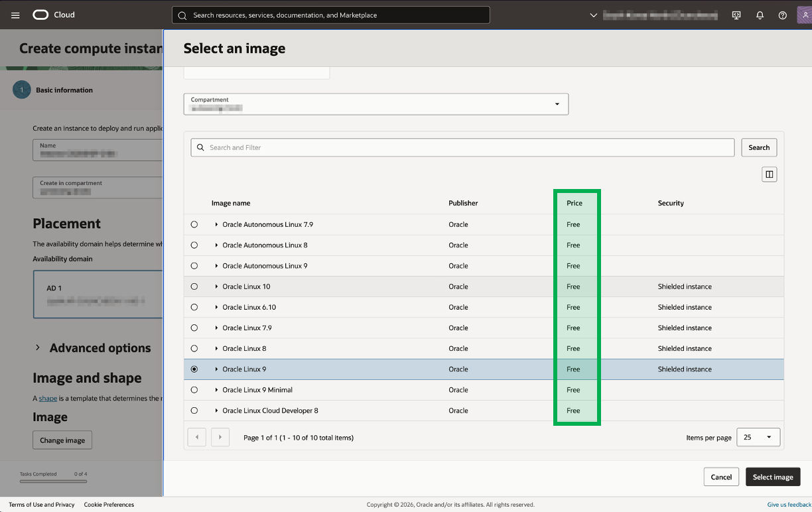Focus the Search and Filter field

pos(462,147)
